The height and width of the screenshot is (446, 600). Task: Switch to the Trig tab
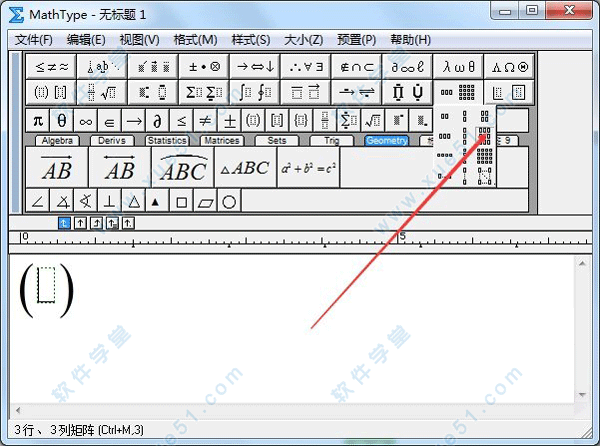331,141
